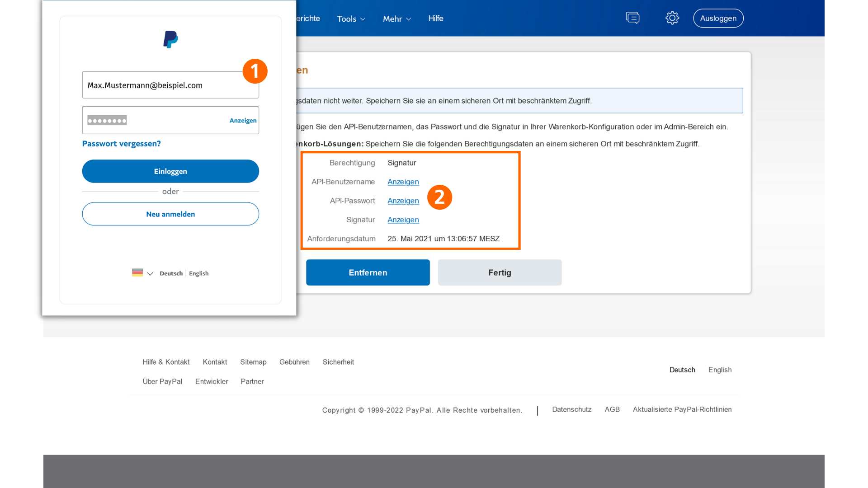Open the Mehr dropdown menu
The height and width of the screenshot is (488, 868).
coord(397,19)
